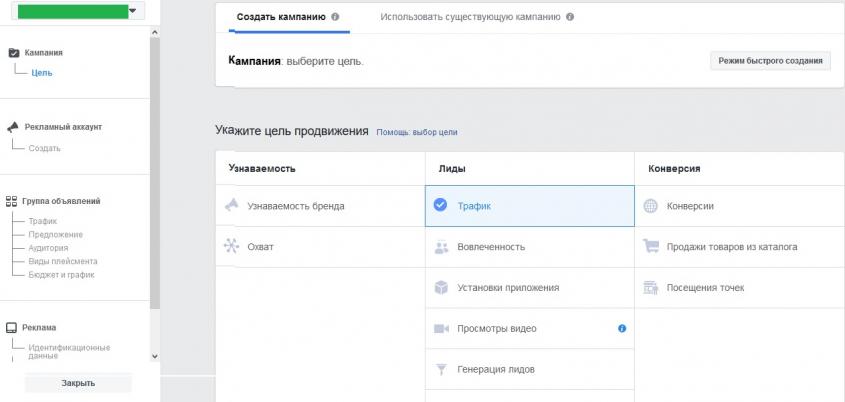Select Идентификационные данные in sidebar
Image resolution: width=845 pixels, height=402 pixels.
69,351
